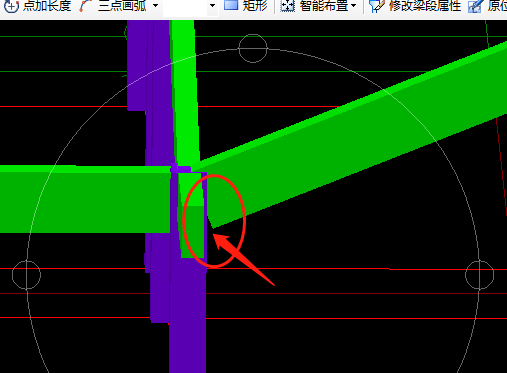Click inside the empty toolbar combo field
This screenshot has width=507, height=373.
[x=185, y=7]
